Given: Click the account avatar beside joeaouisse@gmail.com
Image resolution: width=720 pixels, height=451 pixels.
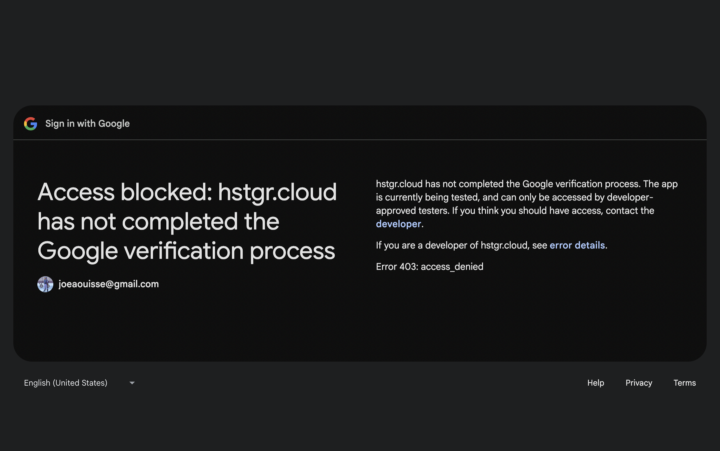Looking at the screenshot, I should pyautogui.click(x=45, y=284).
